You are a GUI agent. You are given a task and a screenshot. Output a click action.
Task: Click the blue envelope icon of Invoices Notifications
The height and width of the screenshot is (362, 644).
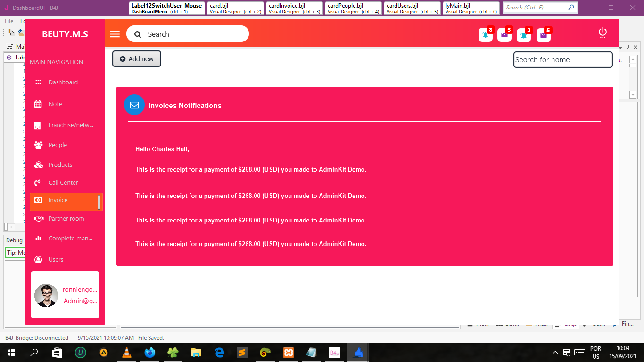(134, 105)
